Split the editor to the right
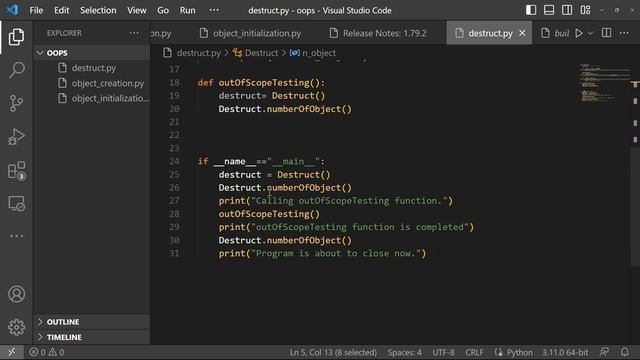640x360 pixels. coord(607,33)
